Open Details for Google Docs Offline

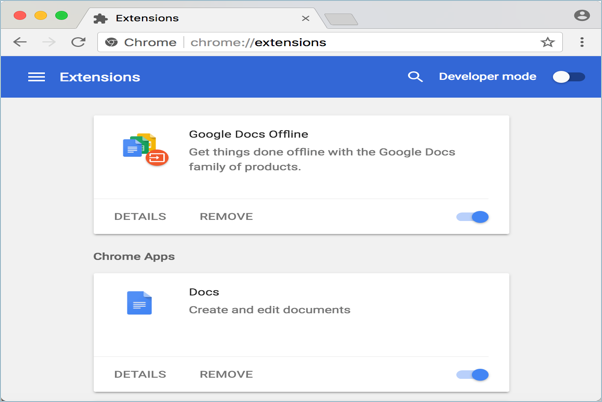[140, 217]
